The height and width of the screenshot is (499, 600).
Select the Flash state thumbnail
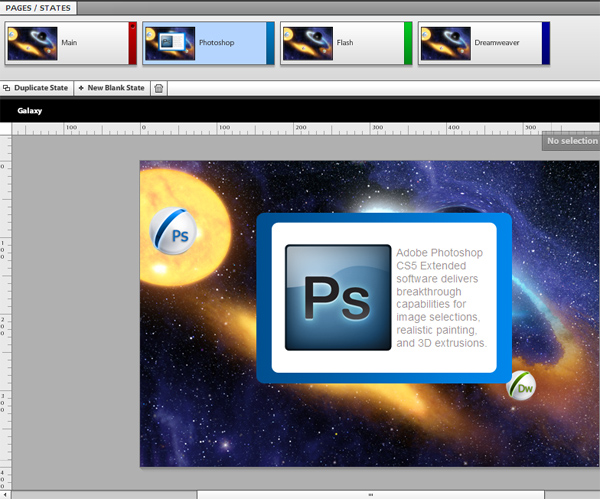click(x=308, y=43)
